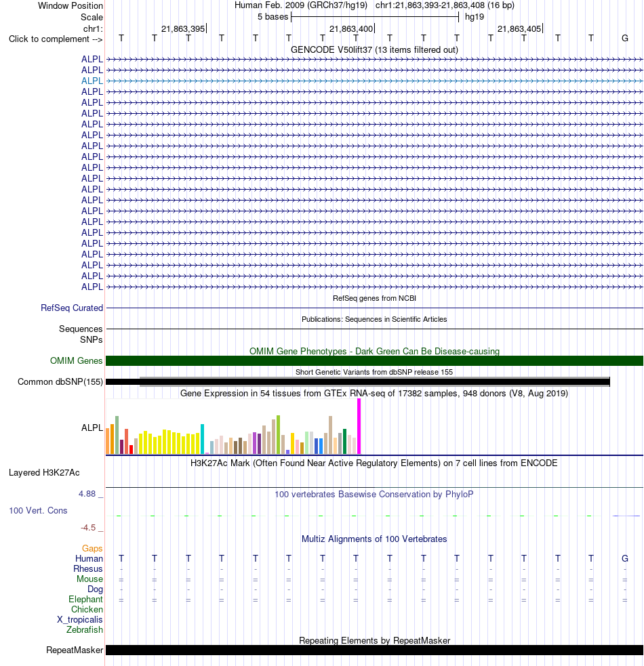
Task: Click the dark green OMIM gene bar
Action: (374, 361)
